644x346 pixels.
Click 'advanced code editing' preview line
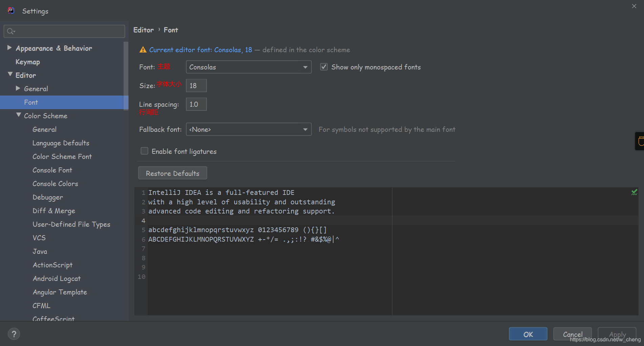click(241, 211)
